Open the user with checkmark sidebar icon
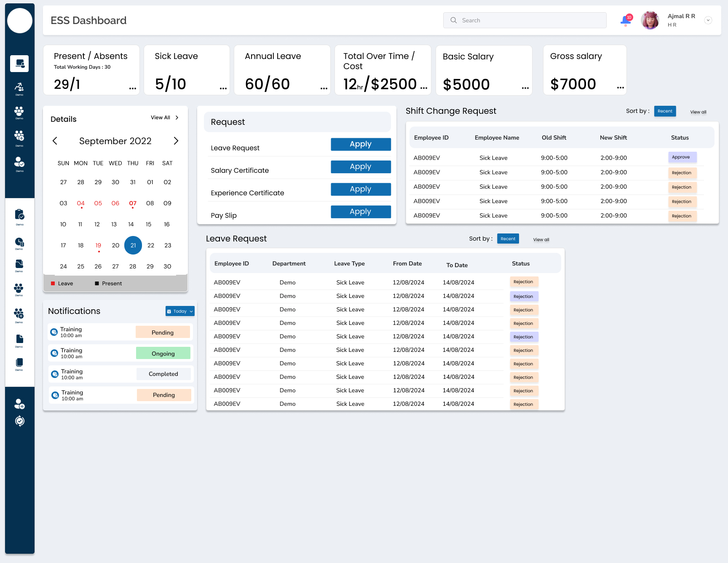The width and height of the screenshot is (728, 563). (19, 162)
